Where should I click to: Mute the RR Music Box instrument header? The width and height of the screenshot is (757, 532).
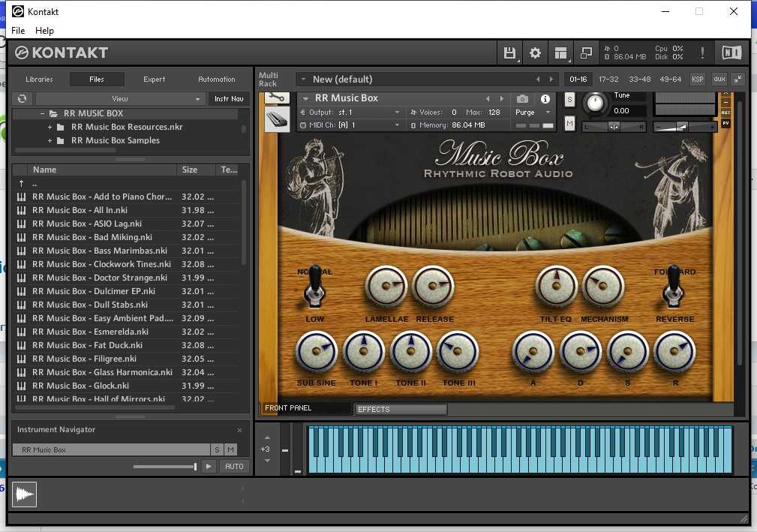[x=569, y=124]
